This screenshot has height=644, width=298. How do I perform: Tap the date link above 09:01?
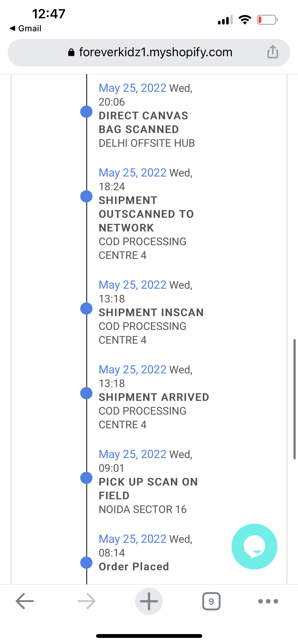click(132, 454)
